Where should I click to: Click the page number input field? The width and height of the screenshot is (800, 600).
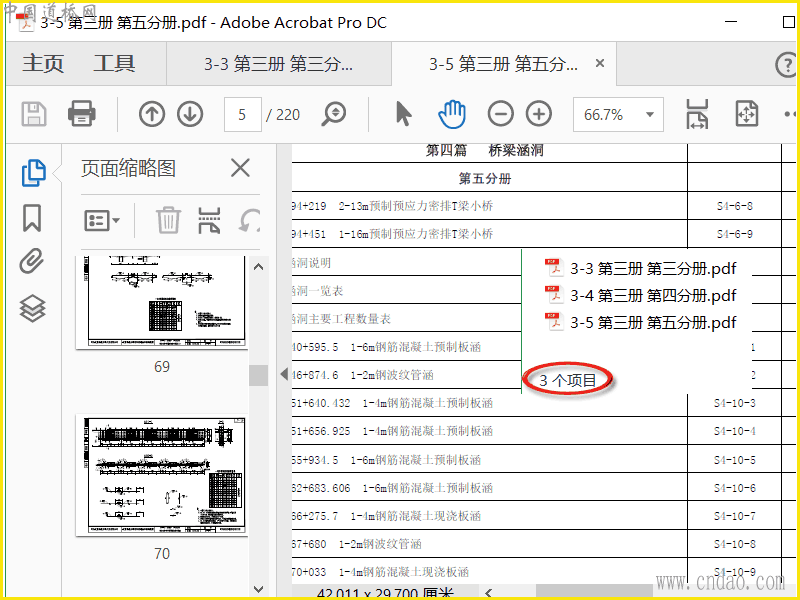pyautogui.click(x=242, y=114)
